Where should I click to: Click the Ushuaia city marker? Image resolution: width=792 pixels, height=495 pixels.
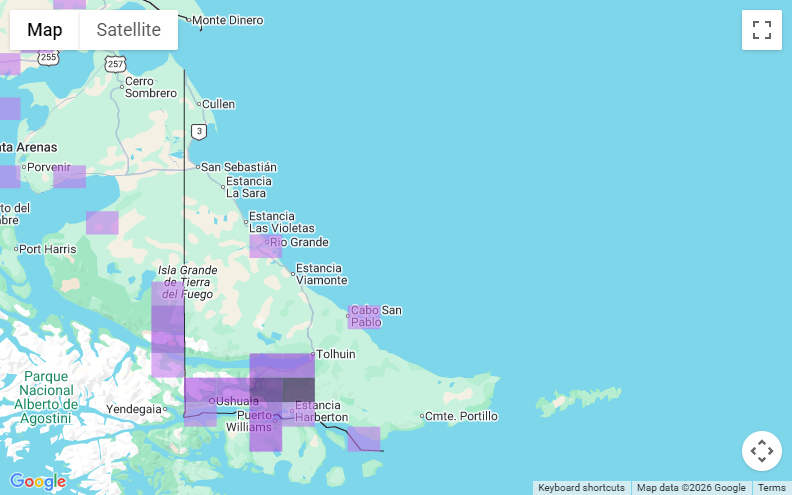tap(212, 401)
